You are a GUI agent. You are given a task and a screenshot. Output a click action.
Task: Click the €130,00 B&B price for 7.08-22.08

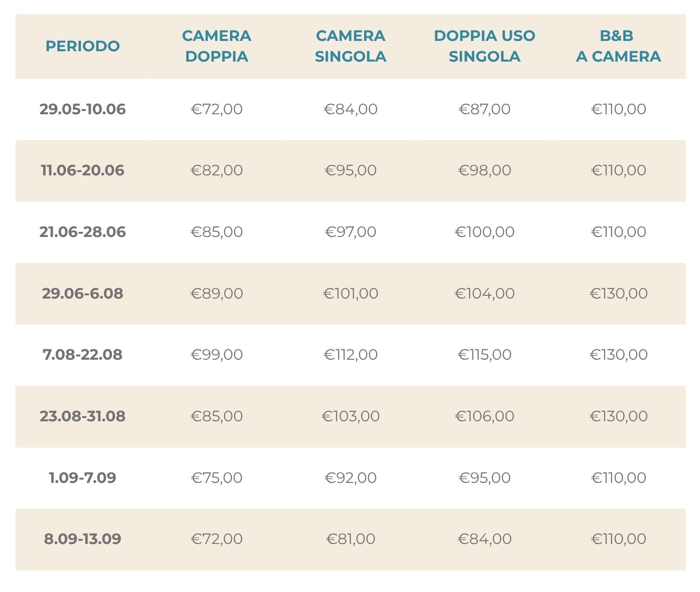618,355
